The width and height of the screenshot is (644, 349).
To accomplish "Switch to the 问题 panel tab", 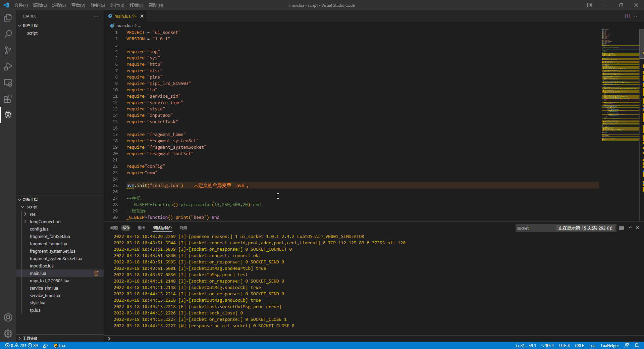I will pos(114,228).
